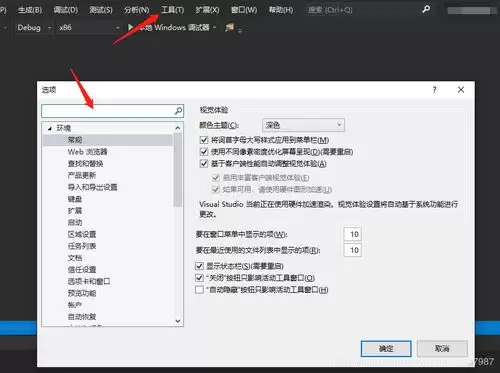
Task: Select 任务列表 in the options tree
Action: [x=82, y=246]
